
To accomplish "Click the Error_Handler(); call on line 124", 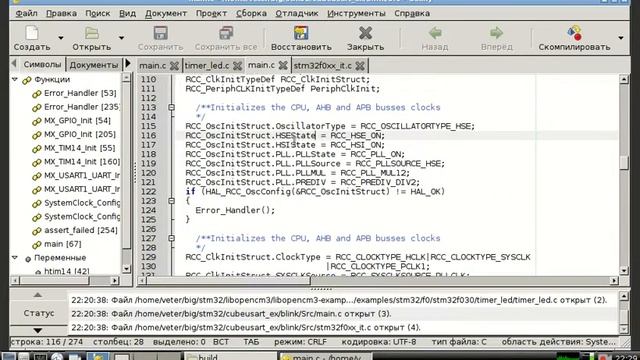I will (x=236, y=210).
